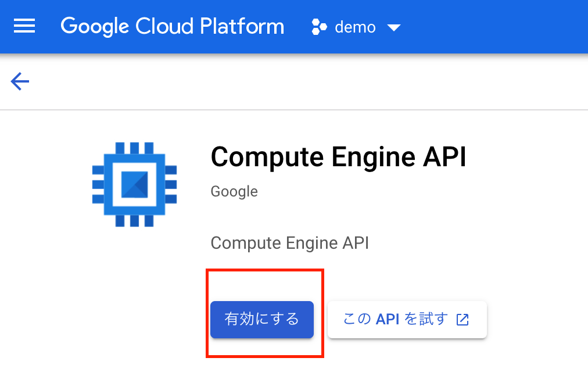Click the external link icon next to この API を試す
The image size is (588, 372).
[462, 319]
